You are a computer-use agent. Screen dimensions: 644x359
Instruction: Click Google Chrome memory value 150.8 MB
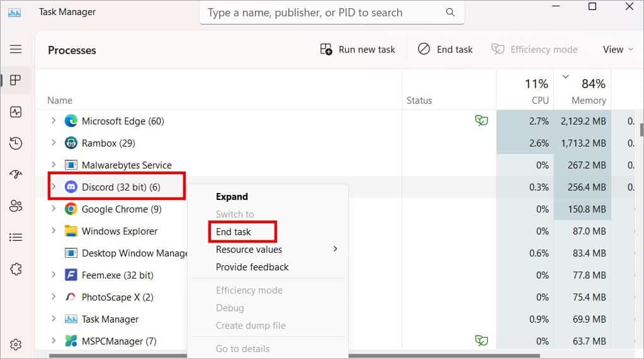coord(587,209)
